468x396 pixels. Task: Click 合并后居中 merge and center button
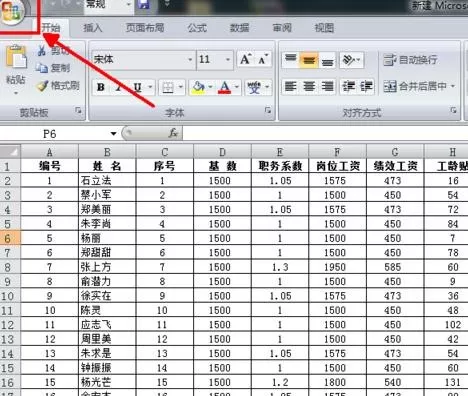point(415,86)
